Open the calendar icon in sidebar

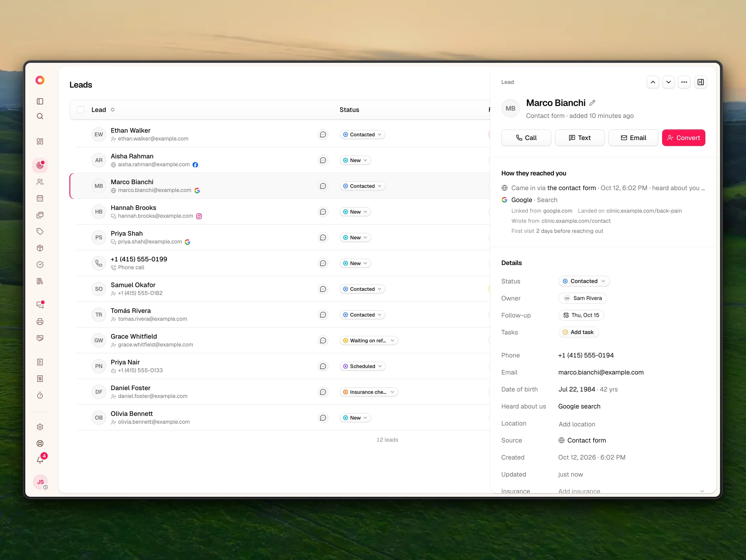point(40,198)
